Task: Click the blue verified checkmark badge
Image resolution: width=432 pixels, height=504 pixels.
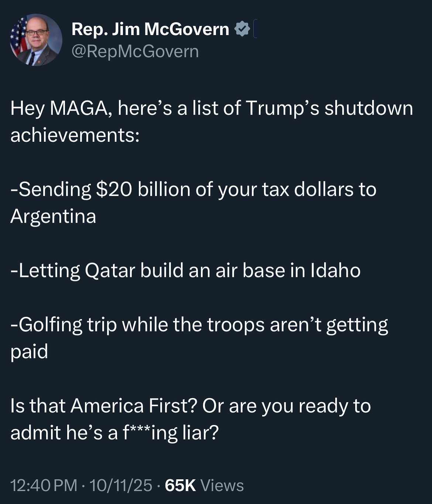Action: tap(242, 29)
